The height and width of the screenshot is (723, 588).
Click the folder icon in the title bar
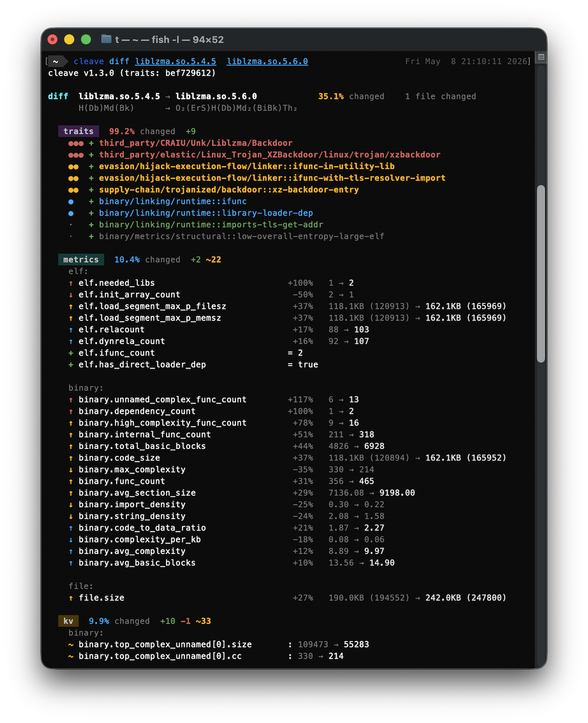point(106,39)
